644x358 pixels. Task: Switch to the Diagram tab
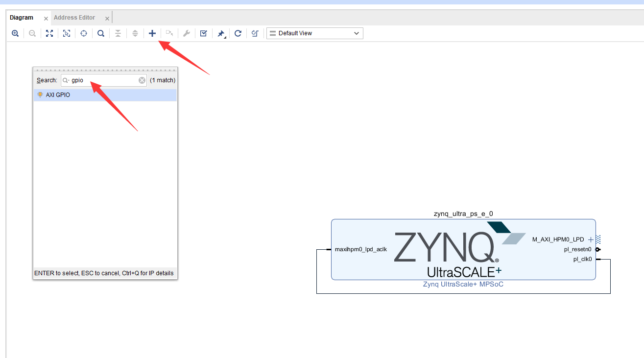point(22,17)
